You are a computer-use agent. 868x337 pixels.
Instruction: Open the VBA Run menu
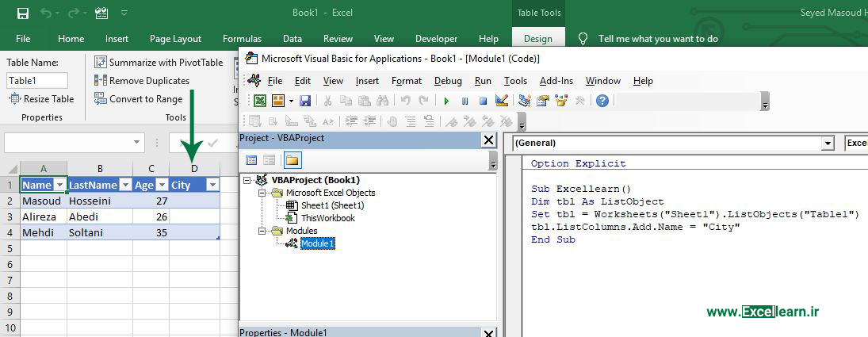(483, 81)
